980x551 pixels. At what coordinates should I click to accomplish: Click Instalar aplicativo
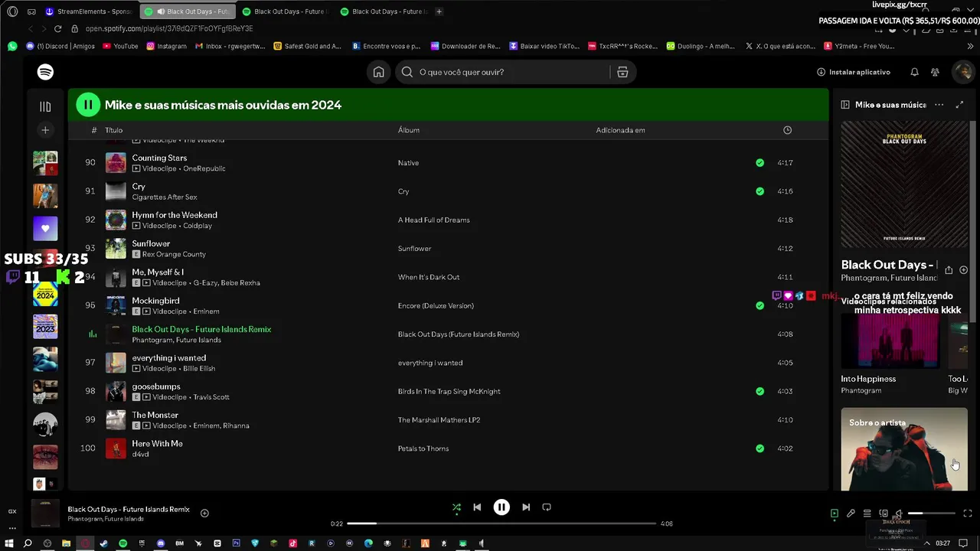point(854,72)
